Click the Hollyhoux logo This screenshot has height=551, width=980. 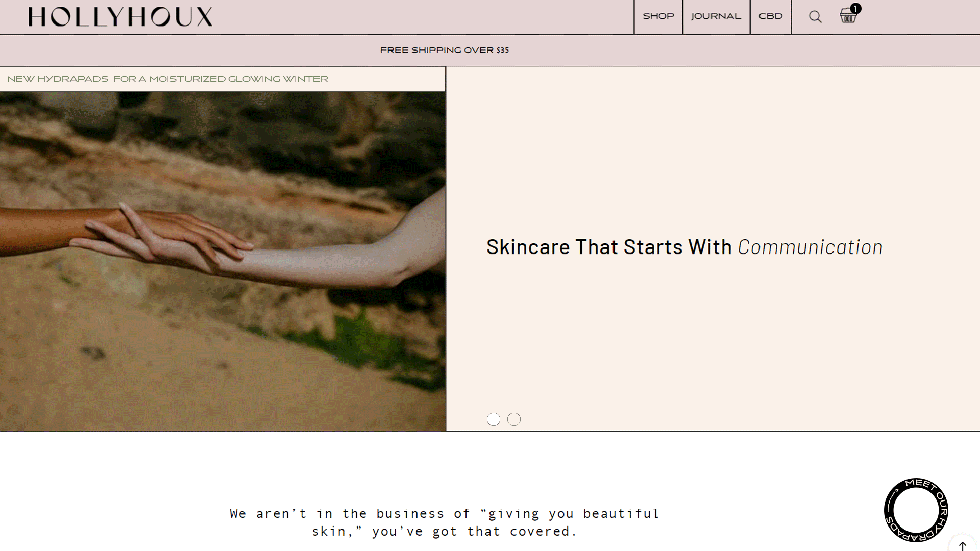pos(120,17)
